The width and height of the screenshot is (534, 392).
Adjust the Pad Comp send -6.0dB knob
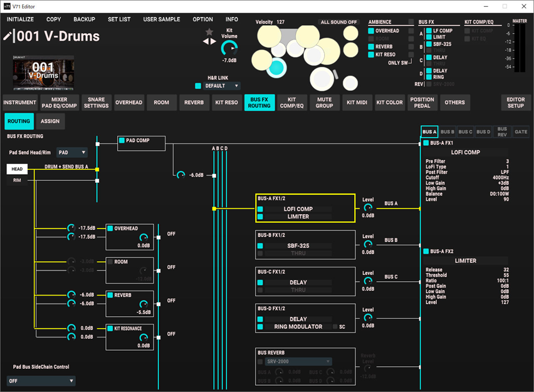pyautogui.click(x=181, y=175)
